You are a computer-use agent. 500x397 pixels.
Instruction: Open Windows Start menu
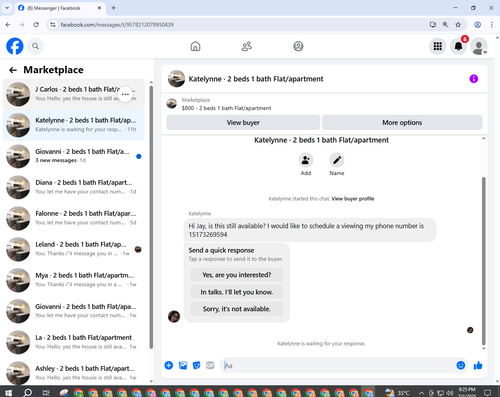point(8,392)
